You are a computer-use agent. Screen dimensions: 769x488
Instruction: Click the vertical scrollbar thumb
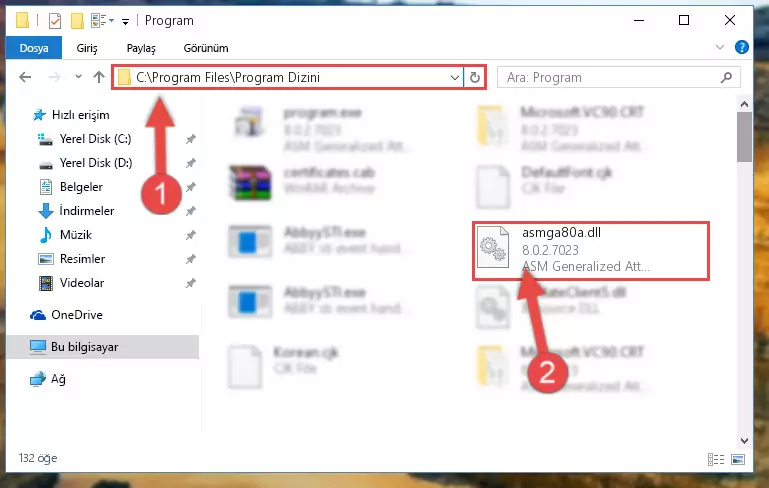click(744, 137)
